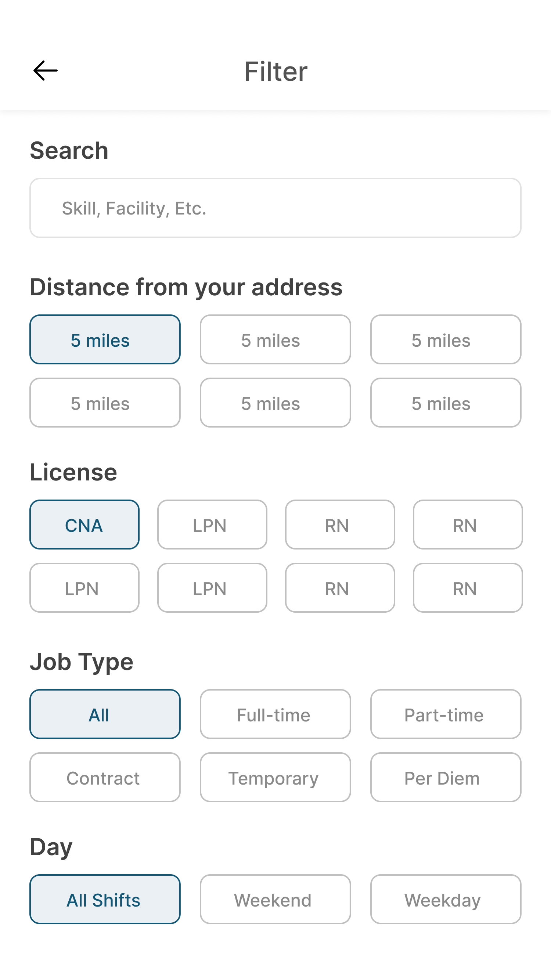Screen dimensions: 551x980
Task: Choose the Full-time job type
Action: click(275, 714)
